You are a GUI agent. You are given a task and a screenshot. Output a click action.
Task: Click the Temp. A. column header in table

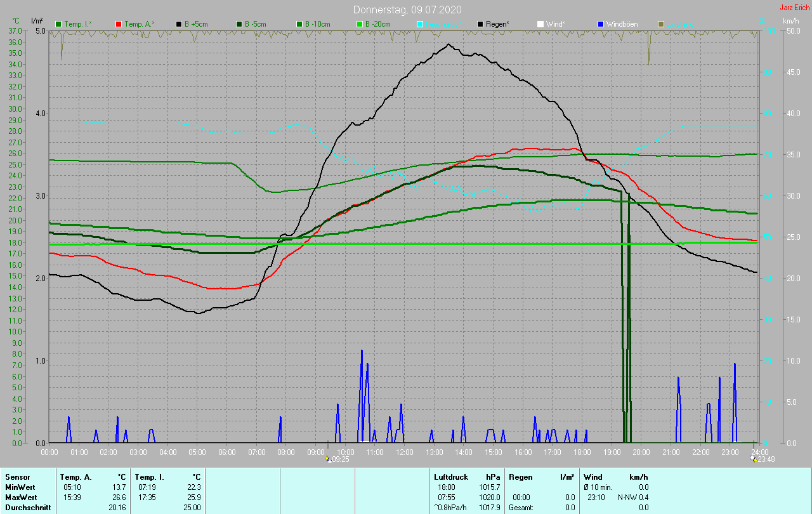coord(75,477)
